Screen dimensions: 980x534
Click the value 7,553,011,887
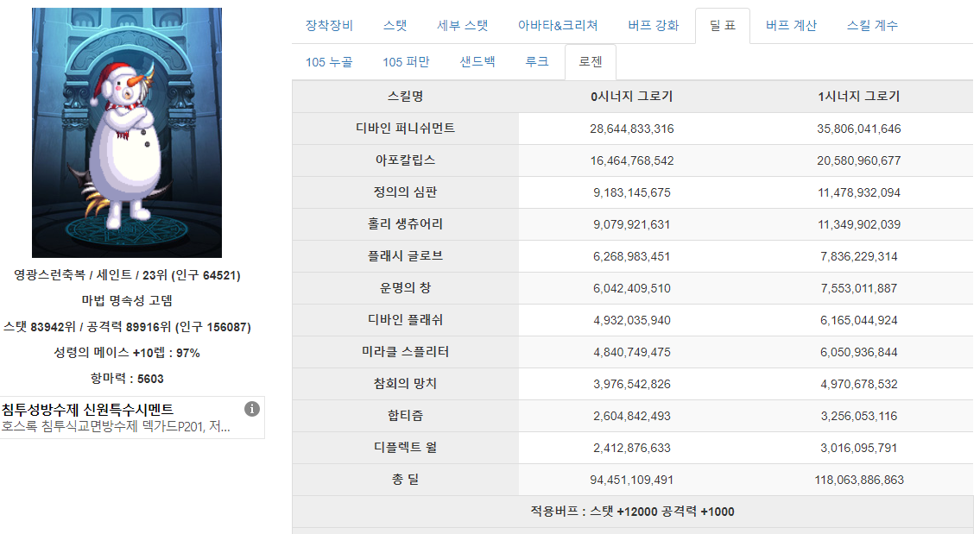pyautogui.click(x=859, y=288)
